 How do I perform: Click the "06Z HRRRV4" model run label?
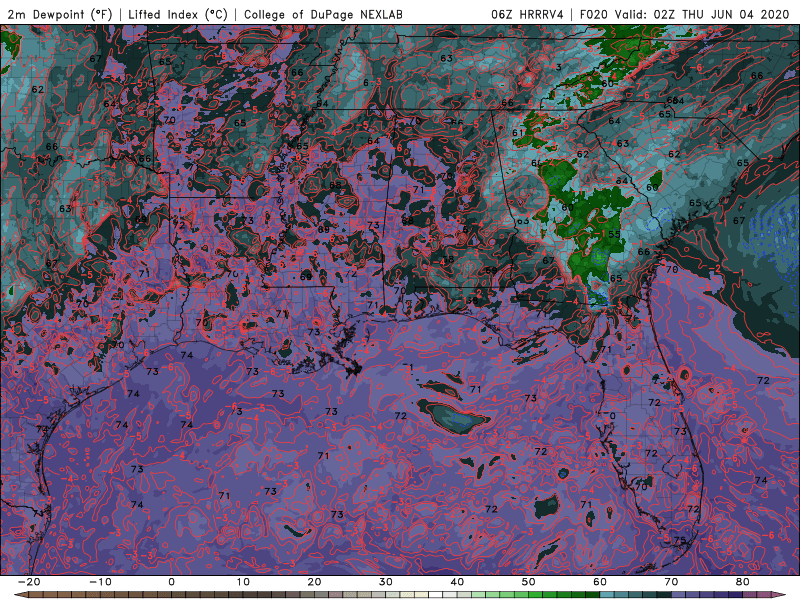pos(527,14)
